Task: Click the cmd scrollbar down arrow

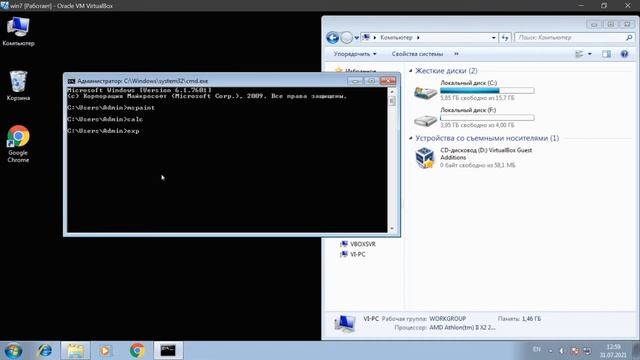Action: (x=392, y=229)
